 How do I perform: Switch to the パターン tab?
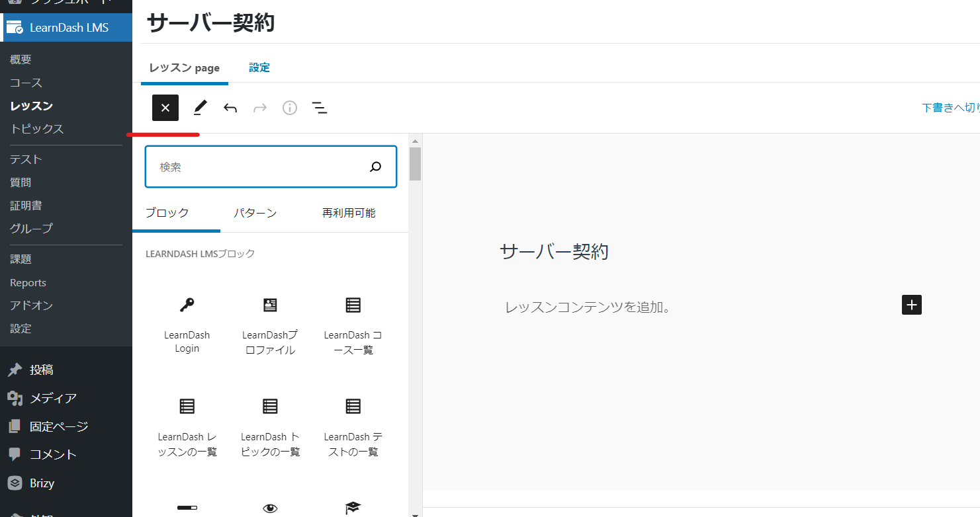pyautogui.click(x=255, y=213)
